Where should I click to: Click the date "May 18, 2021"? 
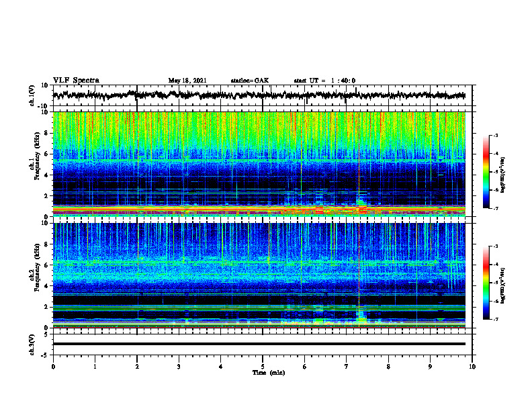click(x=187, y=81)
